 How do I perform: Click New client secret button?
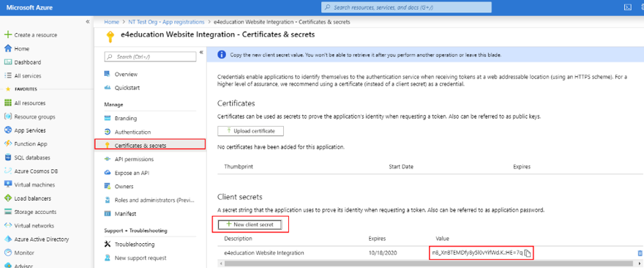[250, 224]
